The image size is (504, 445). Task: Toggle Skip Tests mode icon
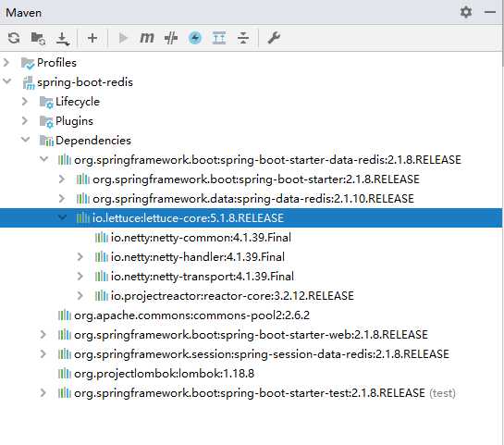pyautogui.click(x=171, y=38)
